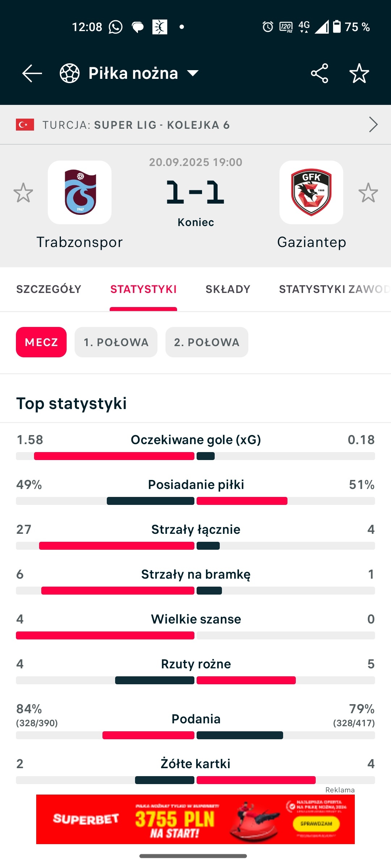Image resolution: width=391 pixels, height=868 pixels.
Task: Tap the WhatsApp notification icon
Action: (x=116, y=27)
